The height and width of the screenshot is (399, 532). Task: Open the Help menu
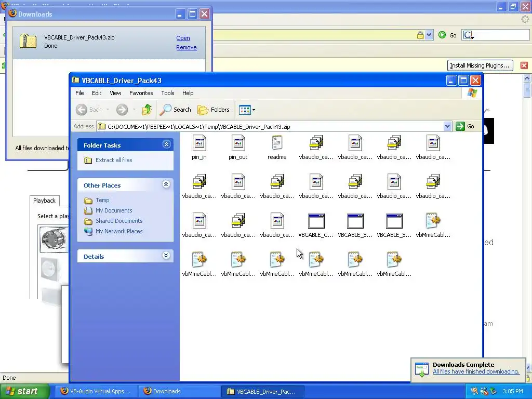pos(188,93)
